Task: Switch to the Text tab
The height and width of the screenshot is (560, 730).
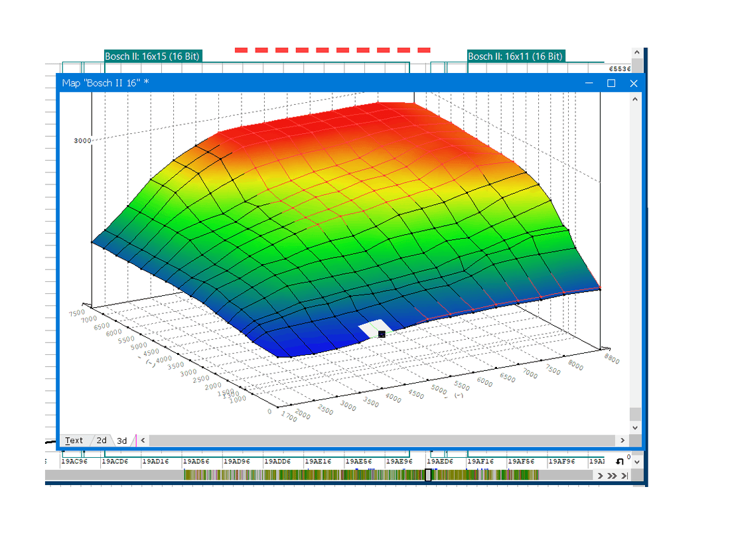Action: (74, 441)
